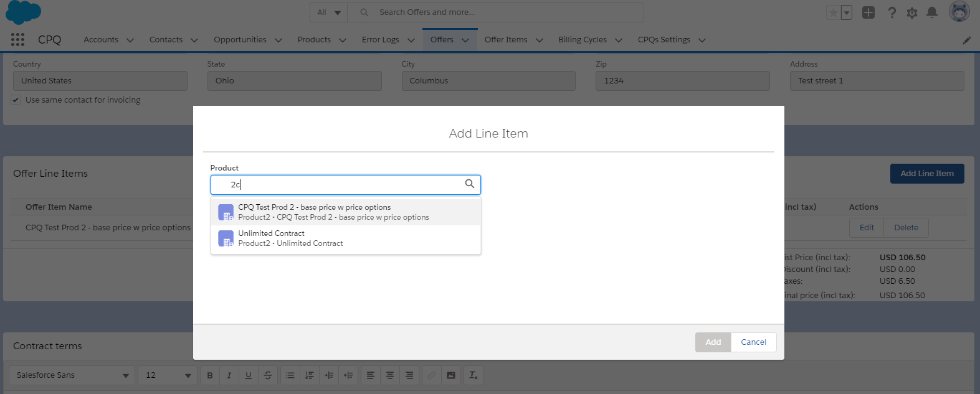Image resolution: width=980 pixels, height=394 pixels.
Task: Go to the Opportunities tab
Action: pyautogui.click(x=240, y=40)
